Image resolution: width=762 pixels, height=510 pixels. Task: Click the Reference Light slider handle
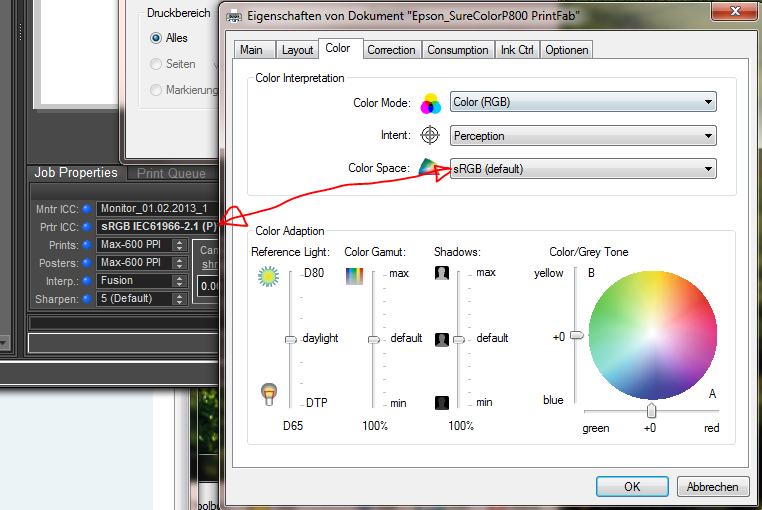coord(290,339)
